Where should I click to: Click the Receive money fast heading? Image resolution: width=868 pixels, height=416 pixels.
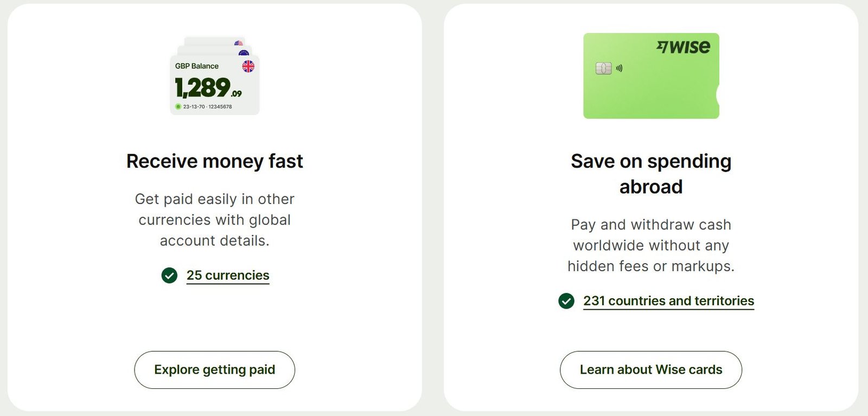pyautogui.click(x=214, y=161)
